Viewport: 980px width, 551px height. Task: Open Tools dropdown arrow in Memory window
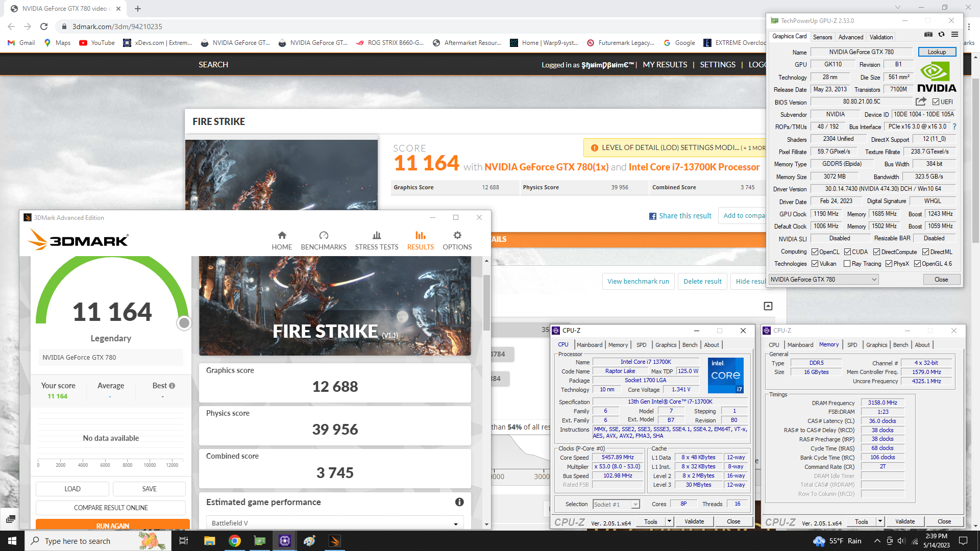point(880,521)
